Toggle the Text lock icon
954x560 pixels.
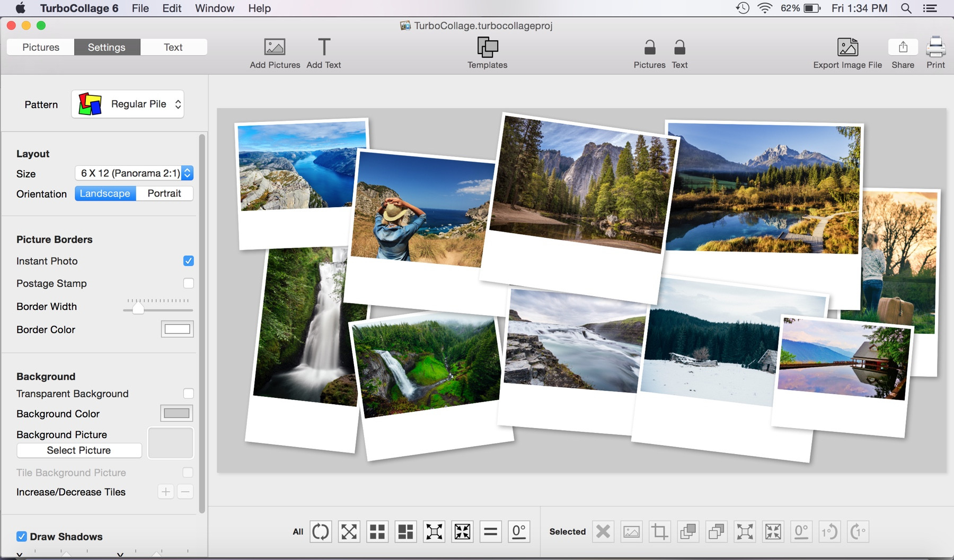point(679,47)
